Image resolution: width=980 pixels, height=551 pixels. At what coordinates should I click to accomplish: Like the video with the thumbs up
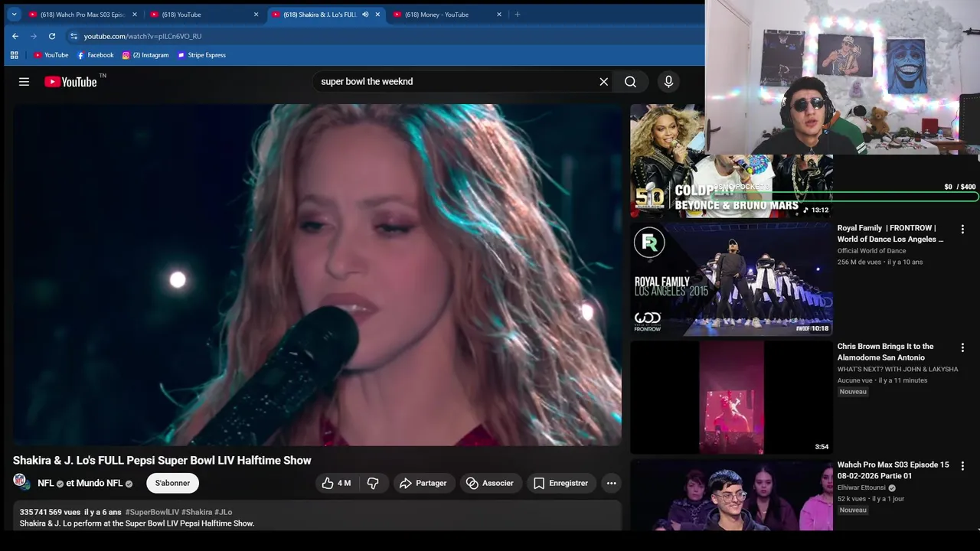coord(336,483)
